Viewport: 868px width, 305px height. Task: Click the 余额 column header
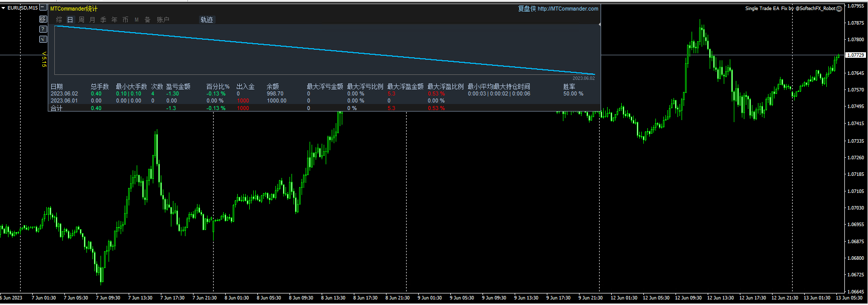click(x=273, y=86)
